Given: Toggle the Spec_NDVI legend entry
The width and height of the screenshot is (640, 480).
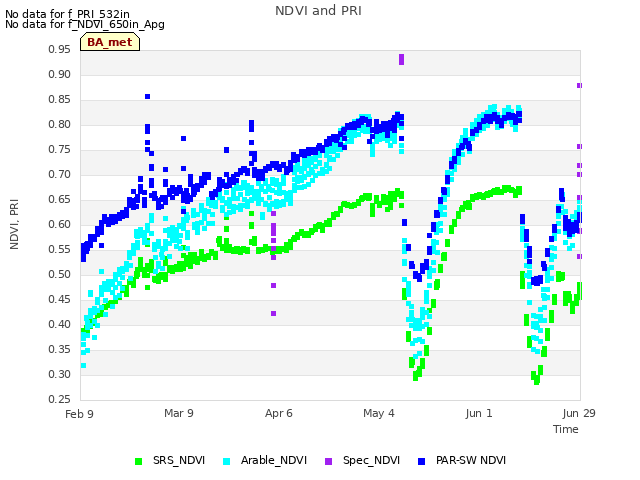Looking at the screenshot, I should pos(362,460).
